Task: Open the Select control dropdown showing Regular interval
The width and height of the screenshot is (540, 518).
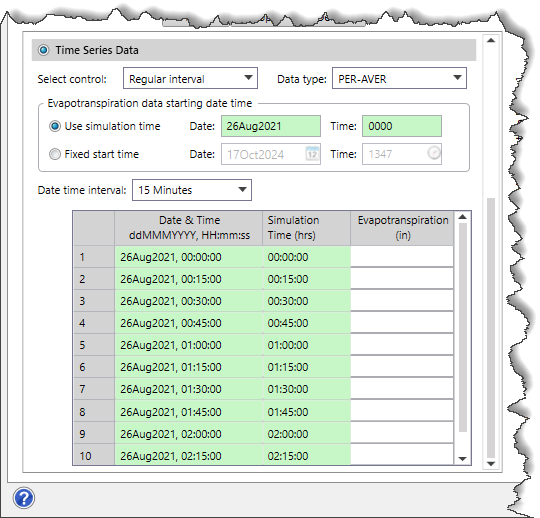Action: (190, 78)
